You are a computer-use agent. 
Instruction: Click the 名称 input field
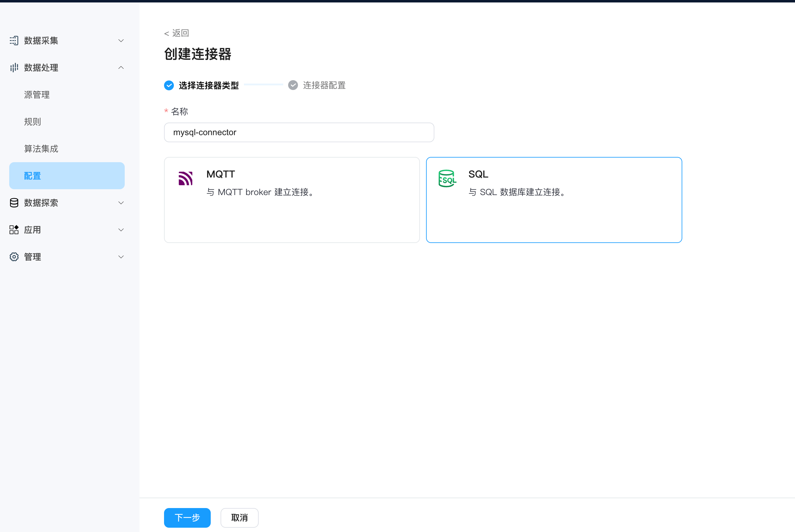[299, 132]
